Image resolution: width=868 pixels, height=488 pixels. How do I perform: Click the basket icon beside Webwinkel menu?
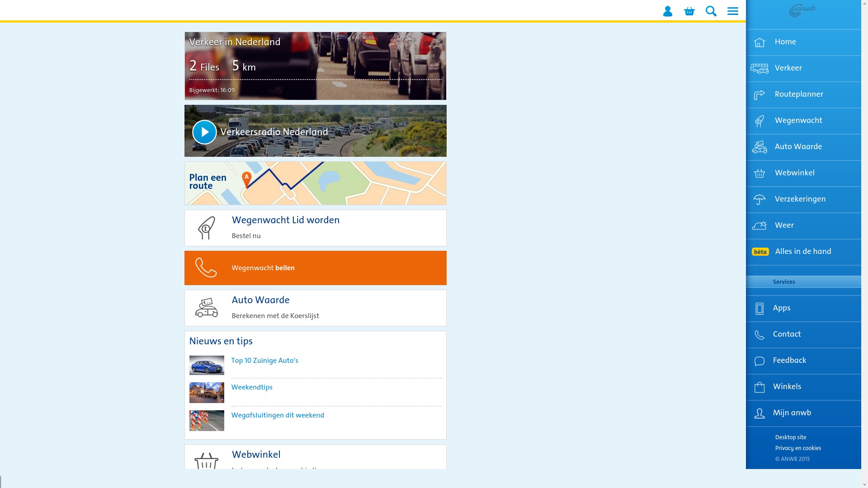759,174
